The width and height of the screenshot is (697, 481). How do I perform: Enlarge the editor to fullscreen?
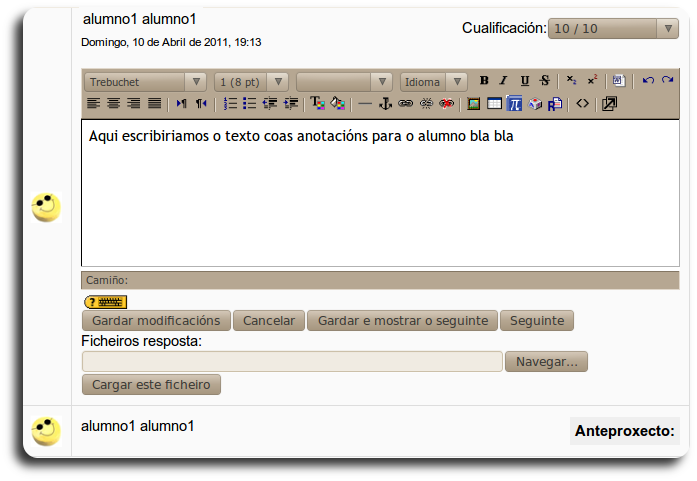coord(609,104)
